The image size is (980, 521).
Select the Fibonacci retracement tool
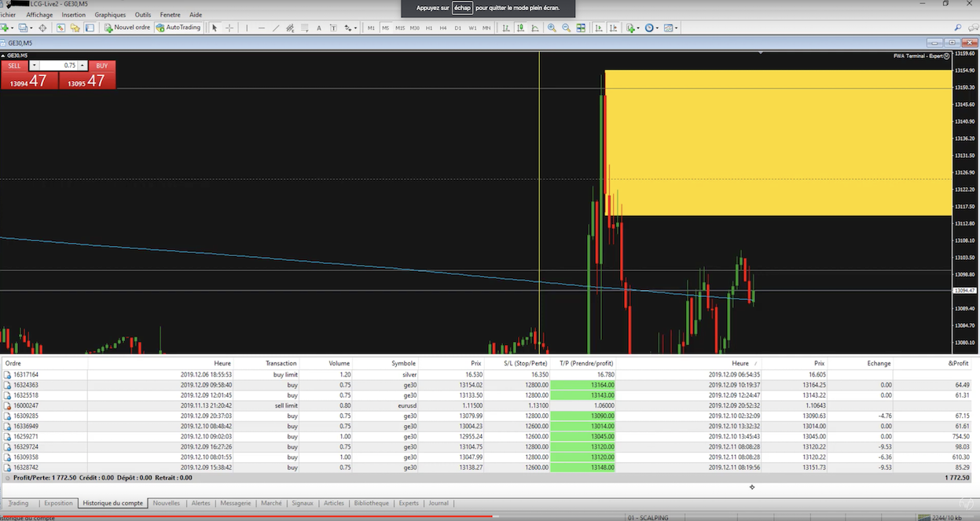tap(304, 28)
